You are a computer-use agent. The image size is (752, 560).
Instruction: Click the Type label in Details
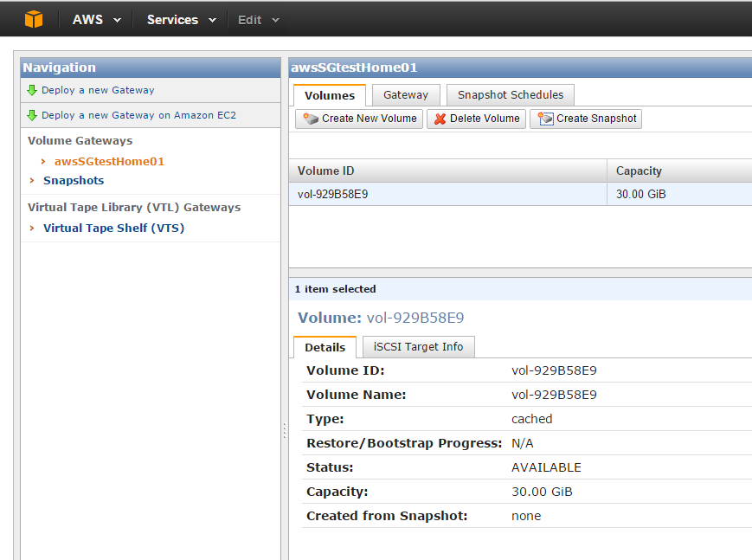pyautogui.click(x=325, y=419)
